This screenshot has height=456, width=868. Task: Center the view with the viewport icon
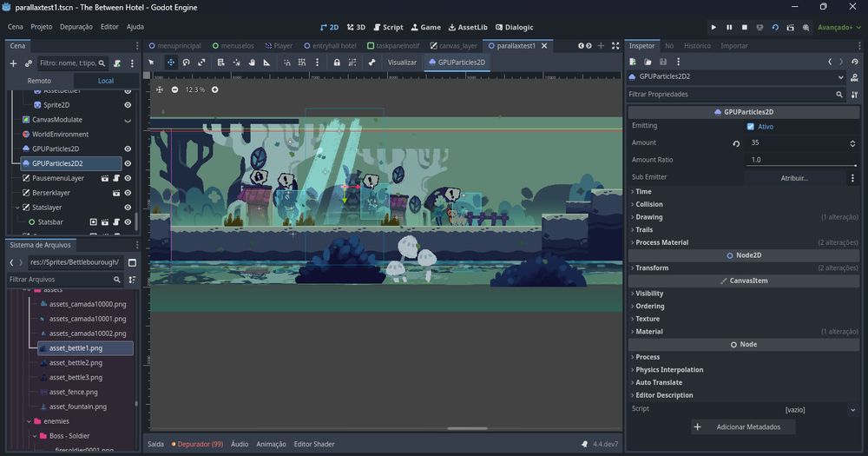point(160,89)
